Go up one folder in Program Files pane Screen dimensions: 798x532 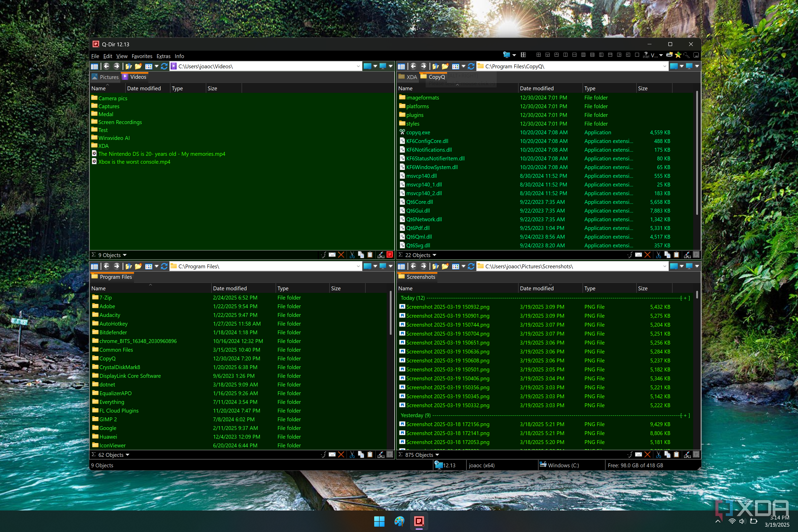[x=129, y=266]
